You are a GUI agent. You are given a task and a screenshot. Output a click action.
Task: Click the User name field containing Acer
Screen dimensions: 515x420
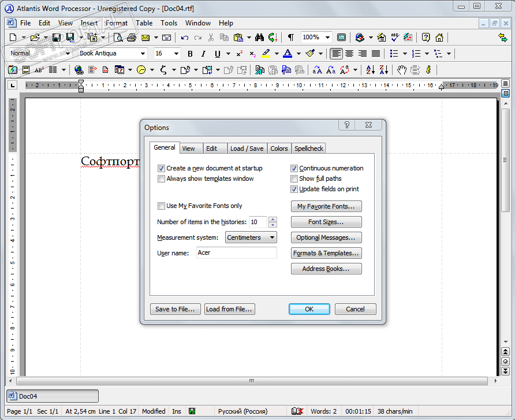[237, 252]
